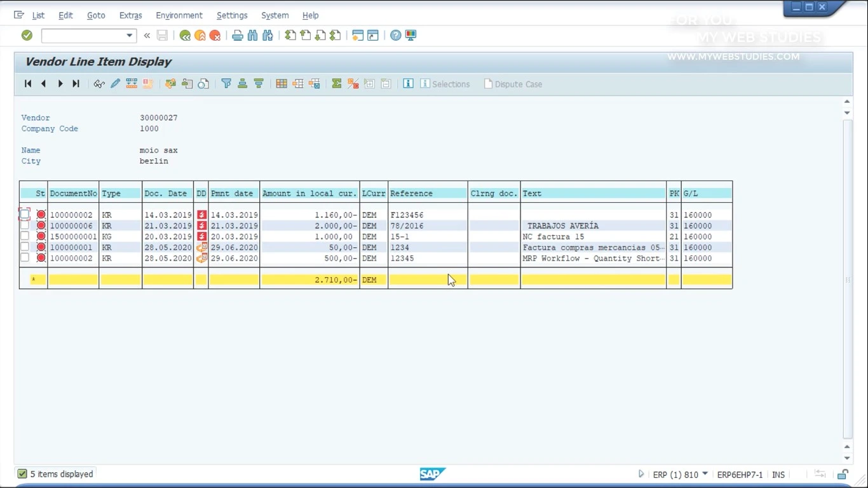Screen dimensions: 868x488
Task: Click reference value 78/2016
Action: pos(407,226)
